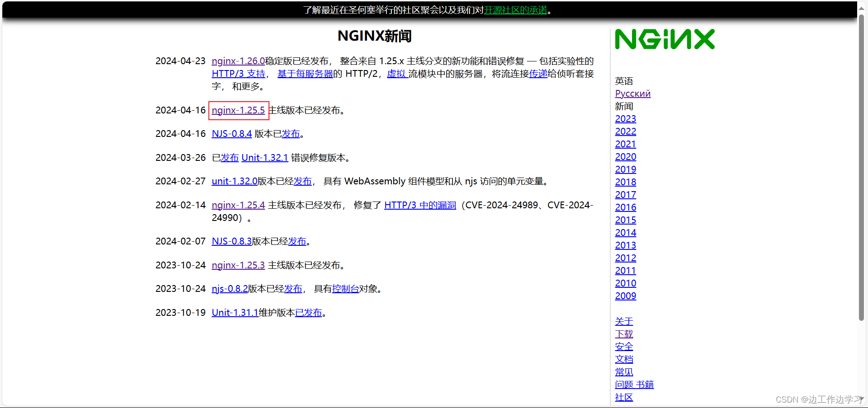The height and width of the screenshot is (408, 868).
Task: Open the 2013 news archive
Action: (625, 245)
